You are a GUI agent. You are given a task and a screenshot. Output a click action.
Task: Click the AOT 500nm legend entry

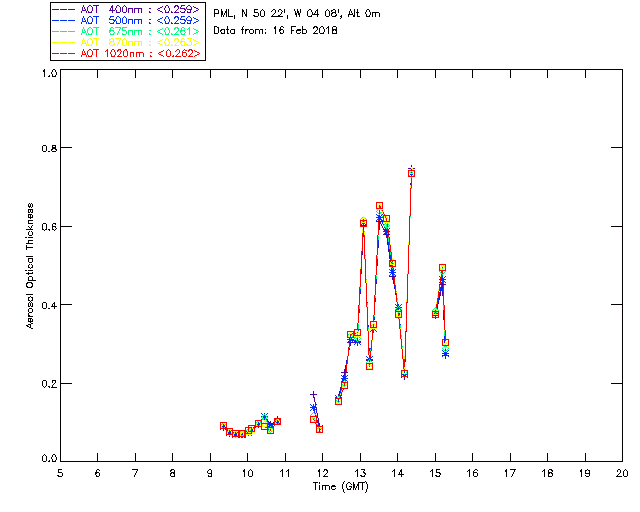[126, 20]
